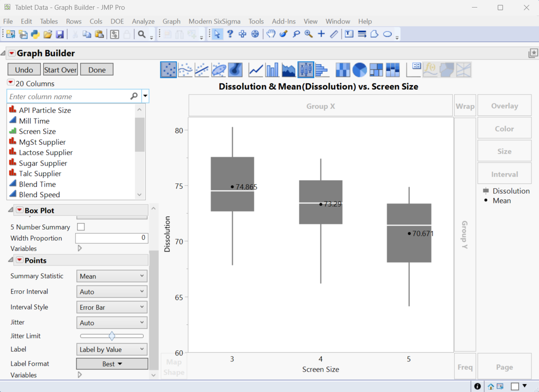Viewport: 539px width, 392px height.
Task: Open the Interval Style dropdown
Action: pyautogui.click(x=112, y=307)
